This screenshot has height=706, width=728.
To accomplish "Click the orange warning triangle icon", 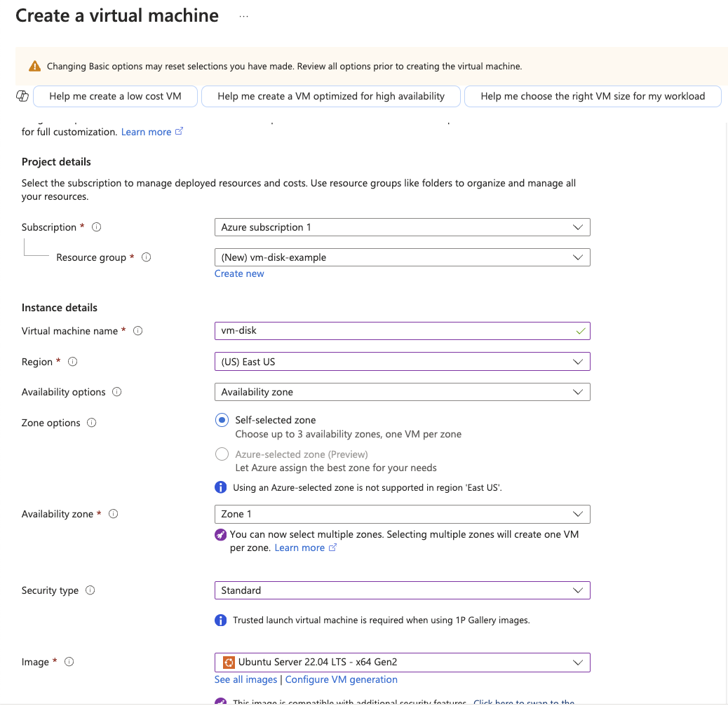I will tap(35, 67).
